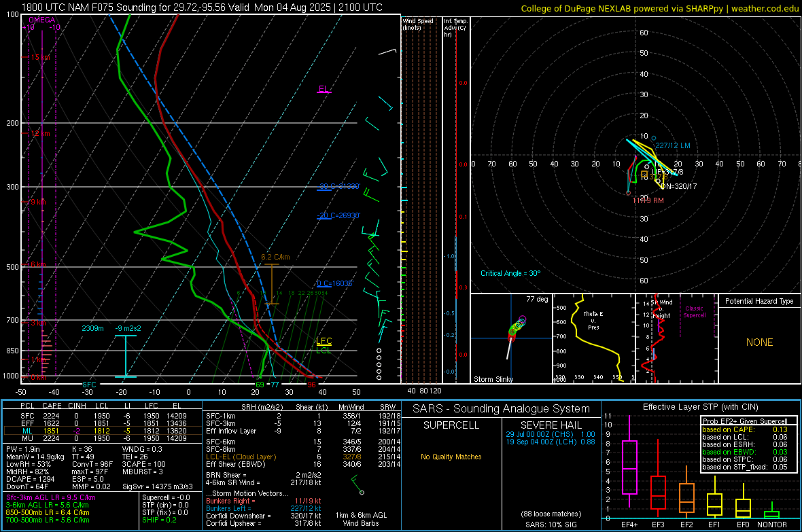This screenshot has width=802, height=532.
Task: Select the 'Eff Shear (EBWD)' row
Action: pos(303,464)
